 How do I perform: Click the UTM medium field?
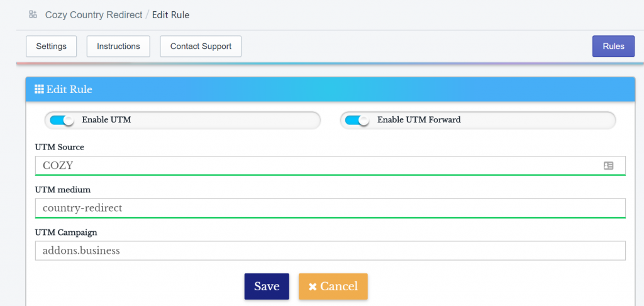coord(330,209)
